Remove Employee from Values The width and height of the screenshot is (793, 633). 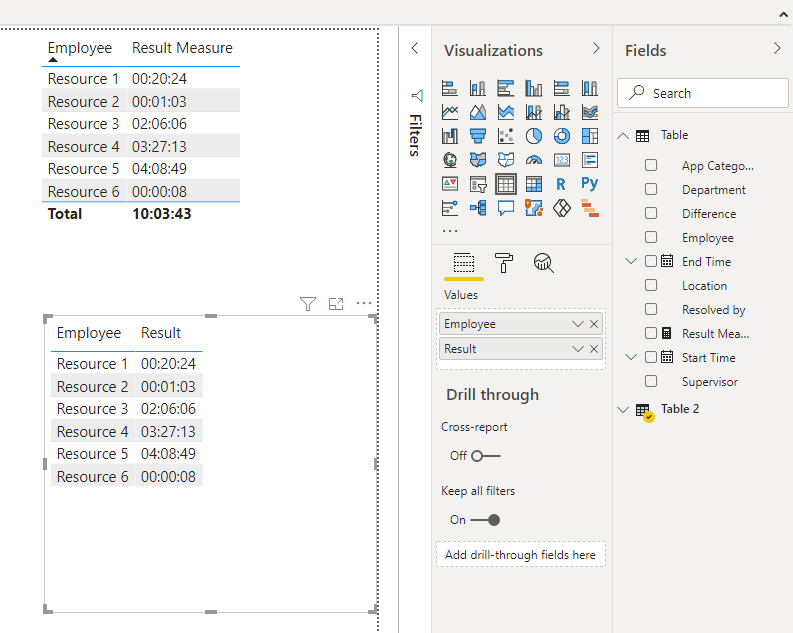pos(594,324)
